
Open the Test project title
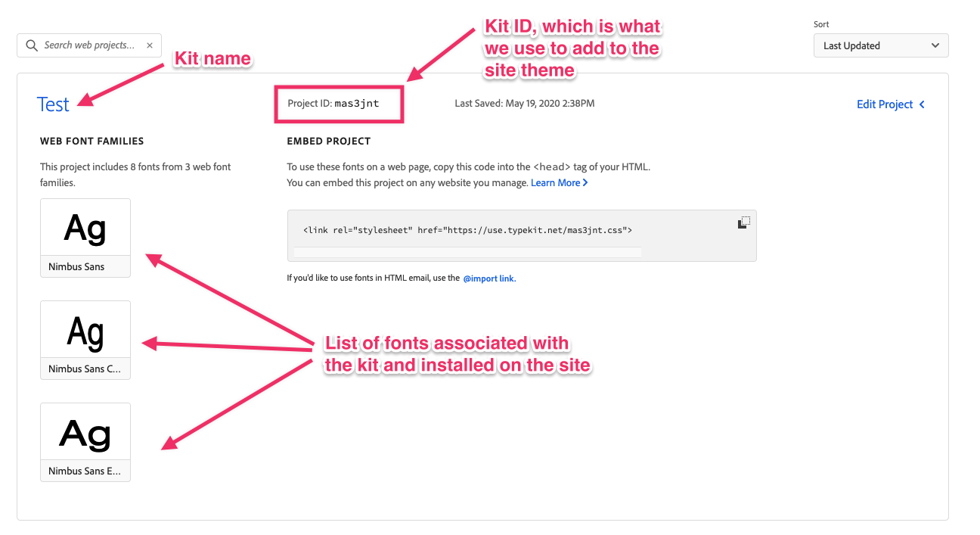click(x=53, y=104)
